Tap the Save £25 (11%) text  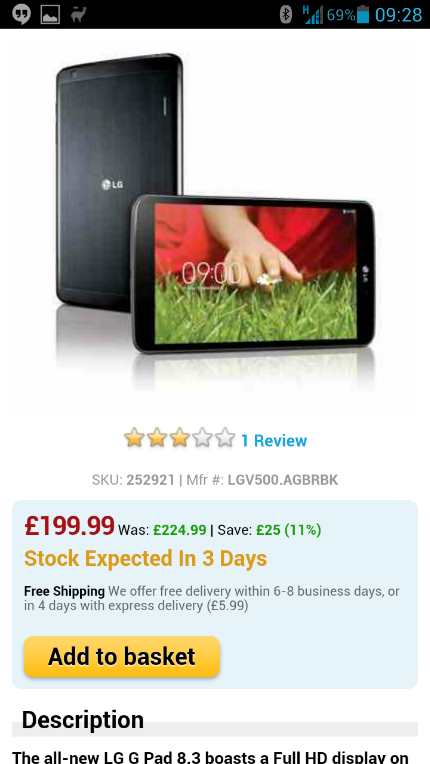tap(269, 530)
